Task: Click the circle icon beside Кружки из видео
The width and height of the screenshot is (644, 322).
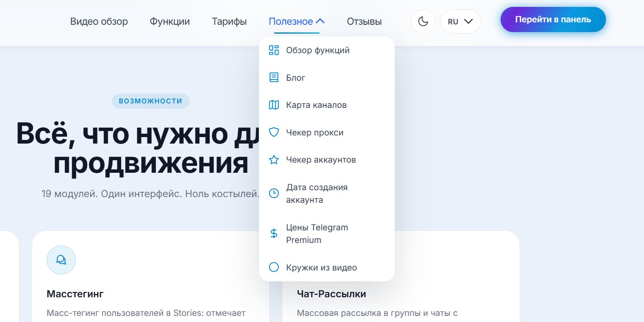Action: 274,267
